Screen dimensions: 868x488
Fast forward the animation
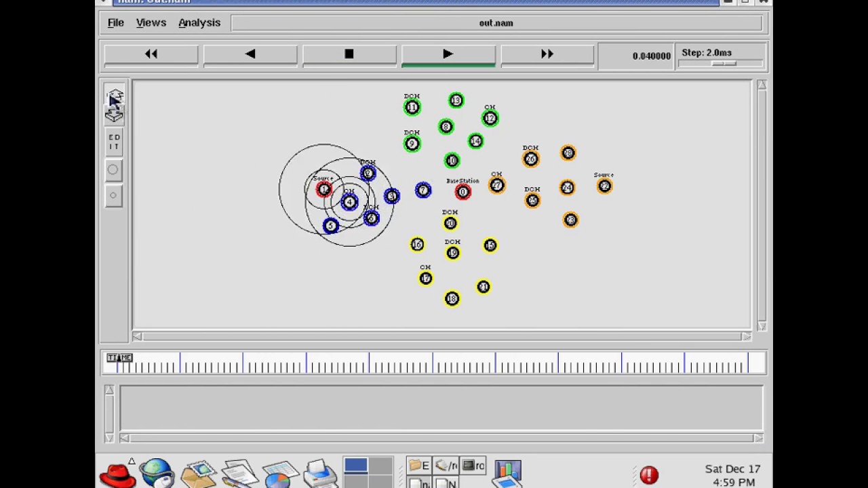click(x=547, y=54)
